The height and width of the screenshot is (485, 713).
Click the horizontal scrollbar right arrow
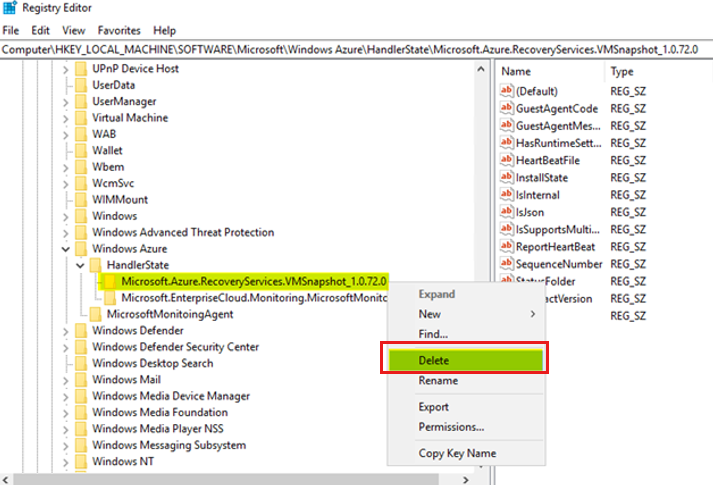465,480
